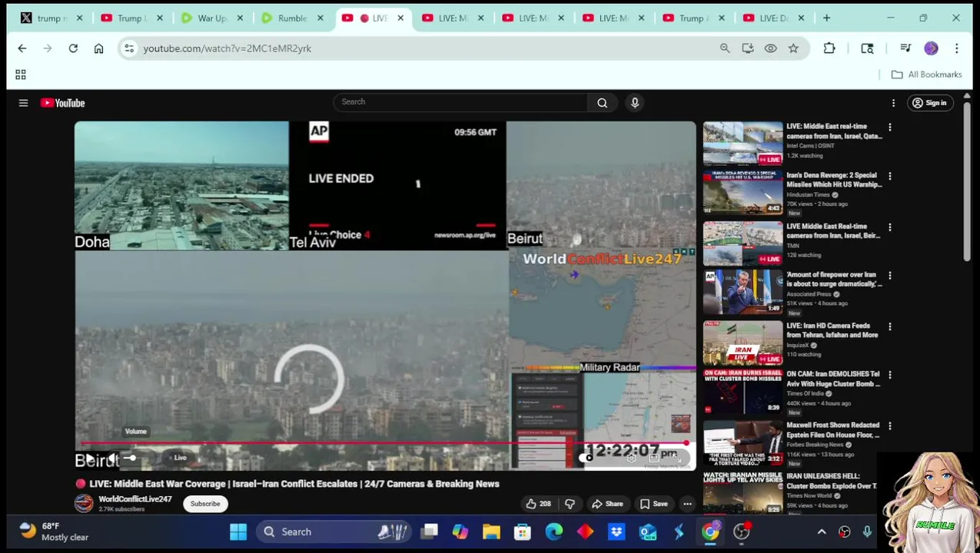Click the Sign in button

click(x=929, y=103)
